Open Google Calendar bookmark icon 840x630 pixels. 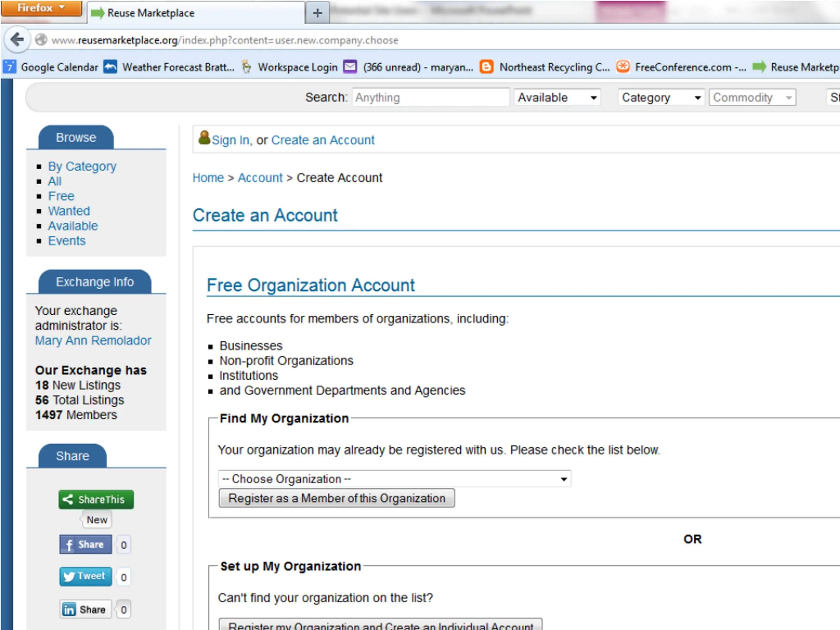(x=10, y=67)
